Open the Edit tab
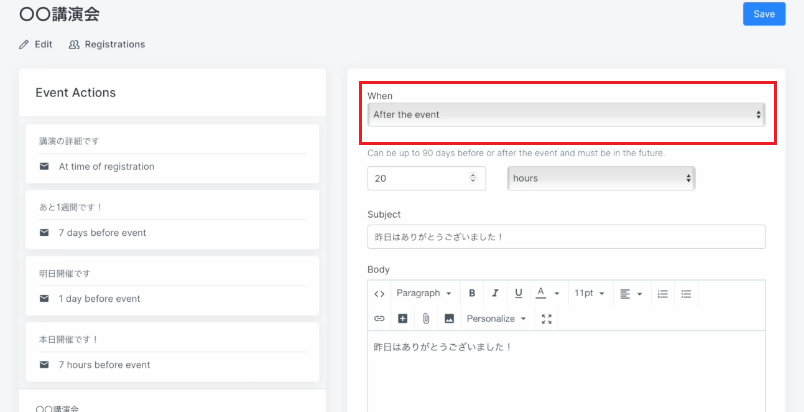 [35, 45]
